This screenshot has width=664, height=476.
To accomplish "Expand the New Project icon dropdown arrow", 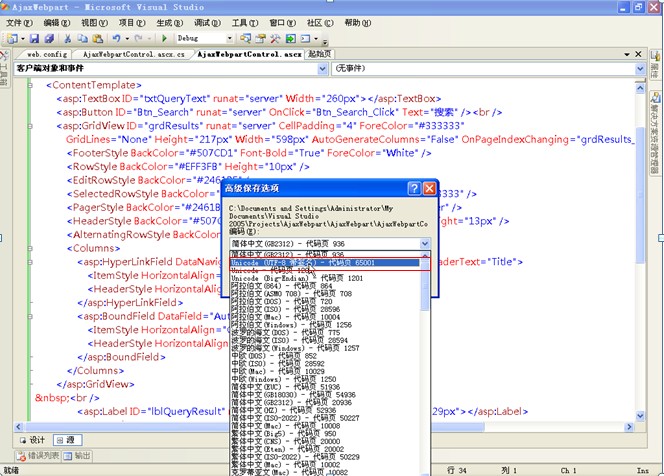I will point(22,39).
